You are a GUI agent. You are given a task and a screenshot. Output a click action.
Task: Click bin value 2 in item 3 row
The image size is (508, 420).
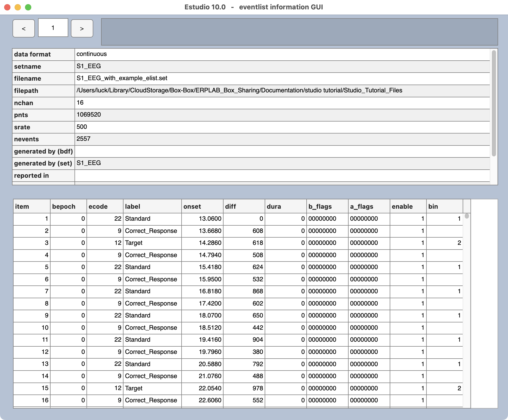(x=459, y=243)
